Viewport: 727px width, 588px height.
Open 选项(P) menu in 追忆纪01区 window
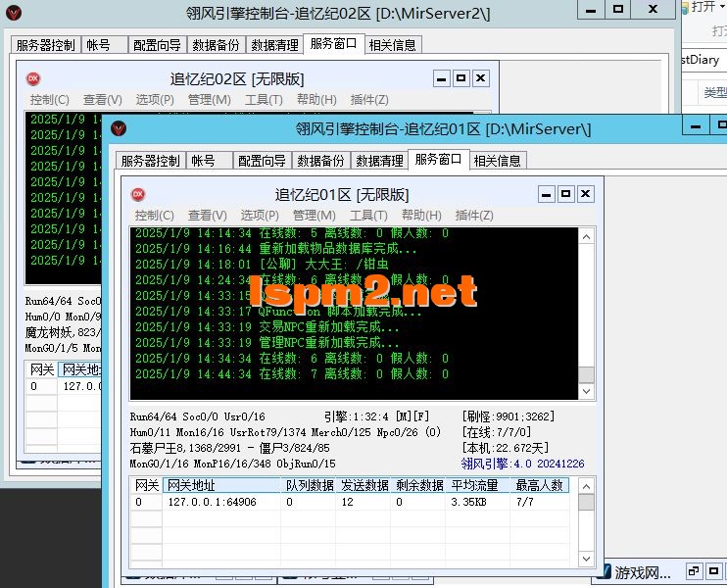coord(260,216)
